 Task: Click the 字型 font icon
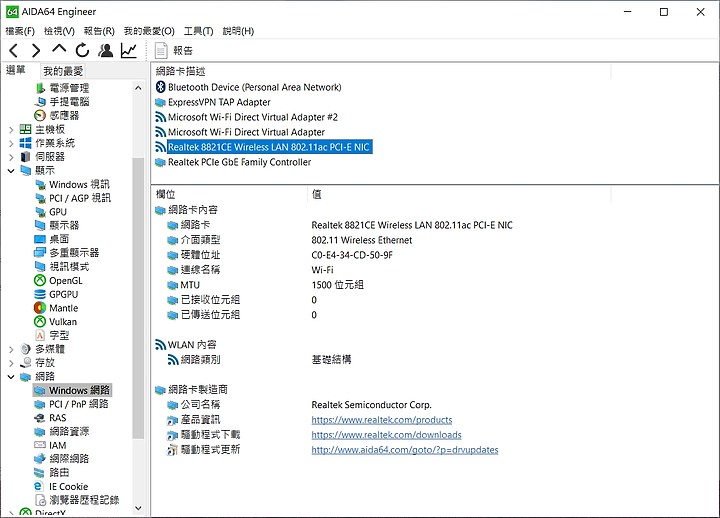point(40,335)
